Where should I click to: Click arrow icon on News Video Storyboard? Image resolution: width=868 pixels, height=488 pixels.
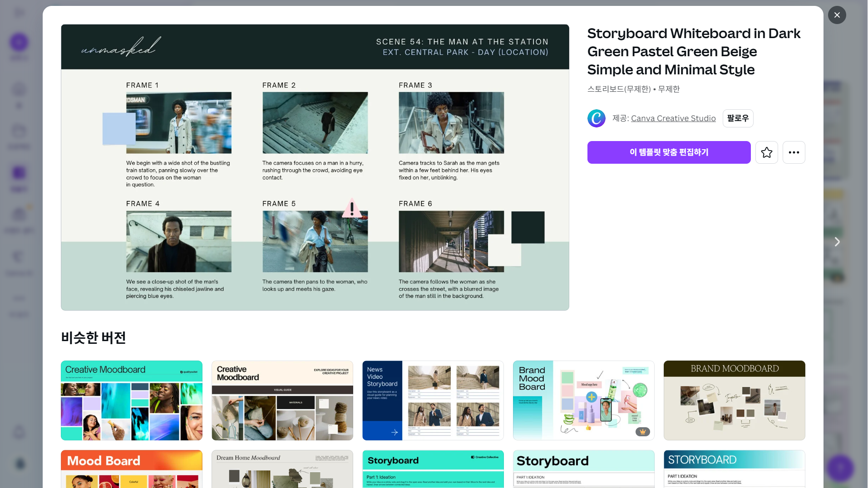(x=394, y=432)
